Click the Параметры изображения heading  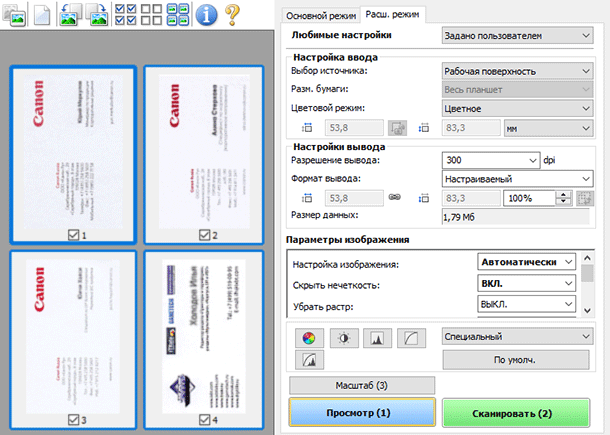347,240
